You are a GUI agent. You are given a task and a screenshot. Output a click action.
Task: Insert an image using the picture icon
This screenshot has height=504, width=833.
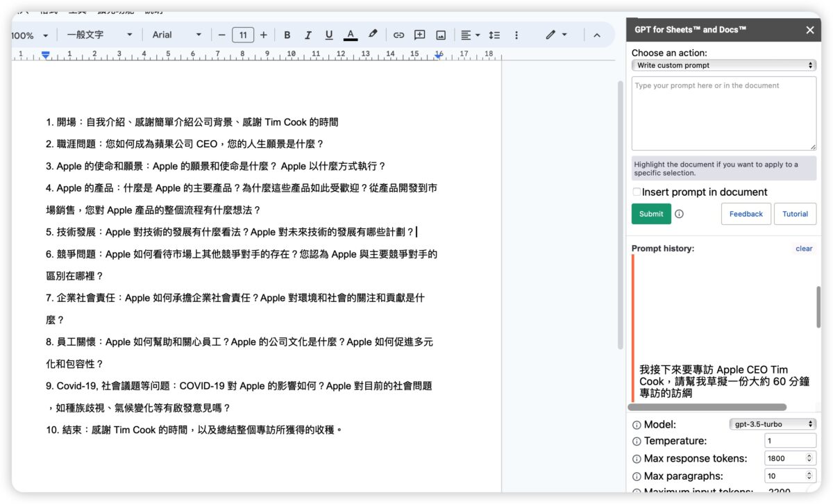click(441, 35)
